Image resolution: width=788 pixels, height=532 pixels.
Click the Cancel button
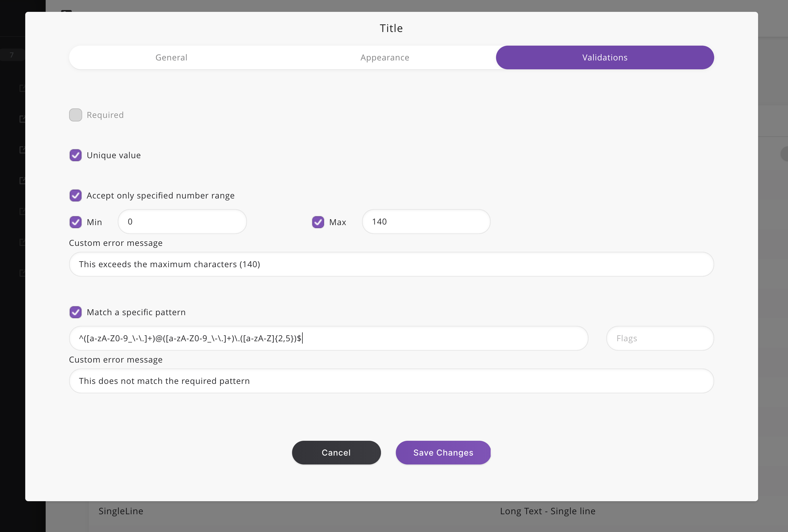336,452
